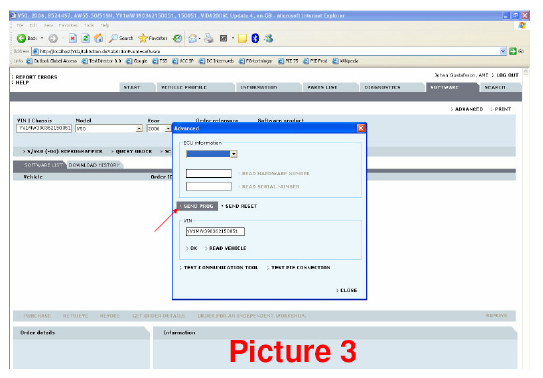Switch to the DIAGNOSTICS tab

(382, 87)
